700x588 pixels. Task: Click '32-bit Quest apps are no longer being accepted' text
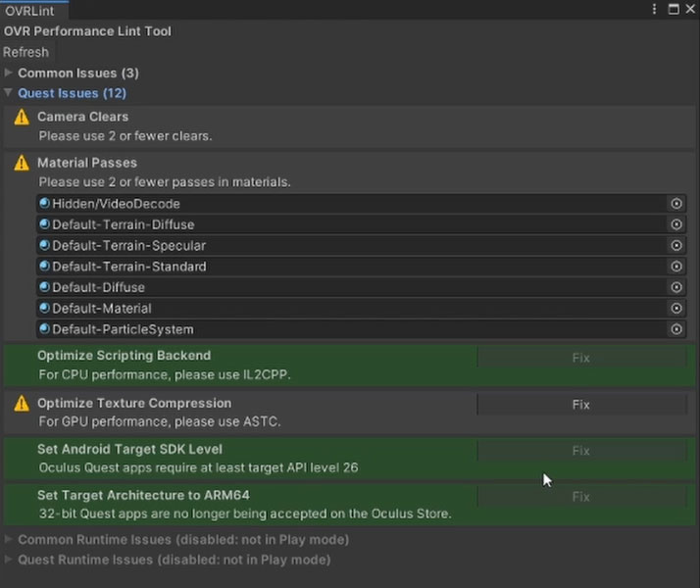click(x=245, y=514)
